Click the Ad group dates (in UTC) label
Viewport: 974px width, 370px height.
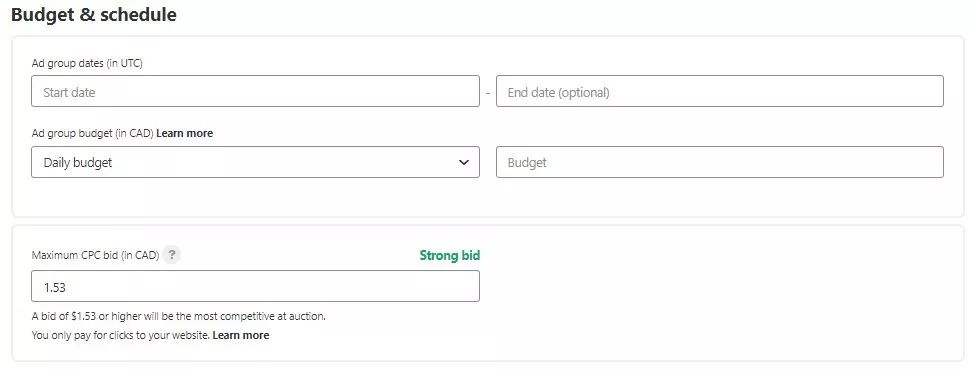pos(87,63)
